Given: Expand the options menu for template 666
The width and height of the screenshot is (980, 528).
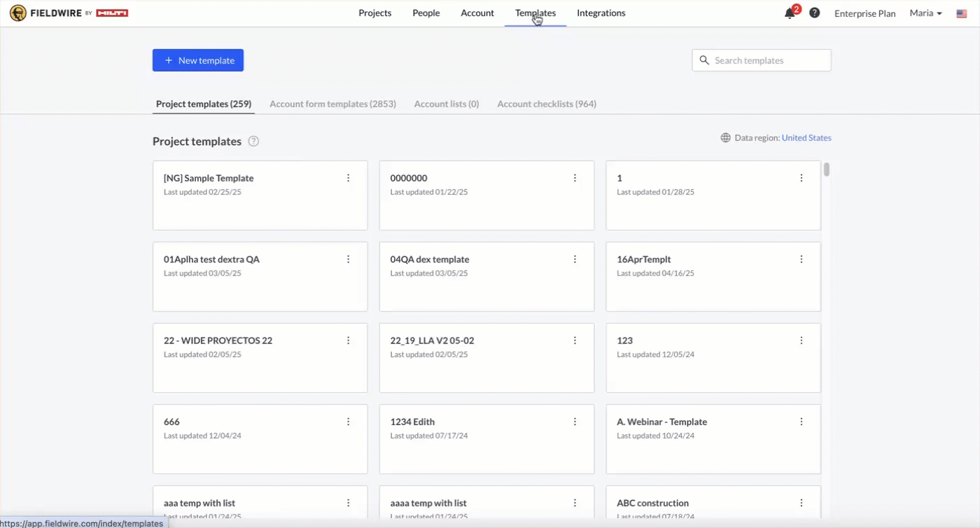Looking at the screenshot, I should [348, 422].
